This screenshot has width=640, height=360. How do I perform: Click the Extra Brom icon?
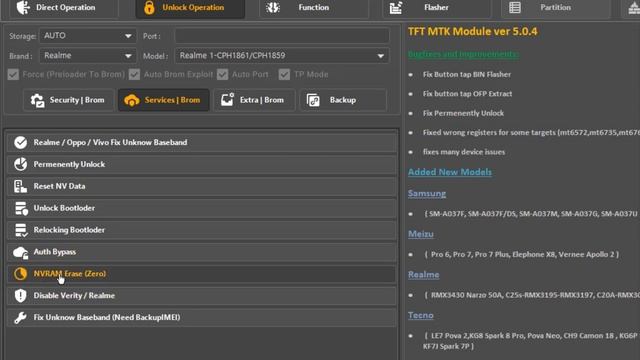point(227,100)
